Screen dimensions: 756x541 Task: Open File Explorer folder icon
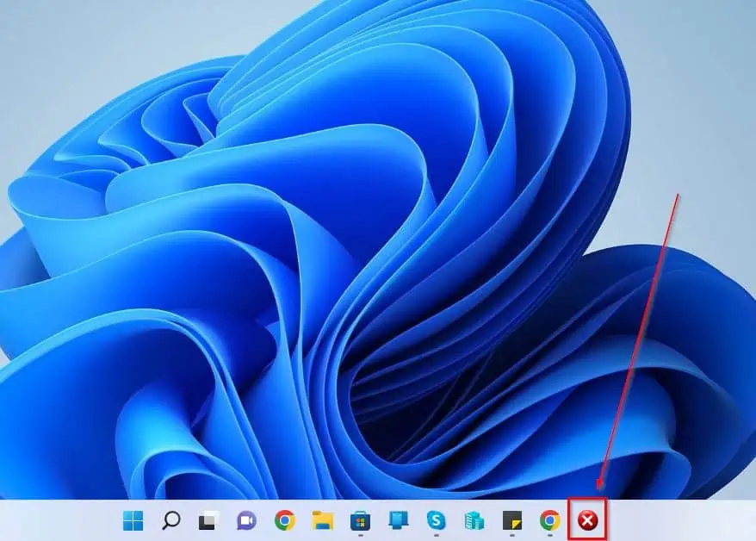pos(323,520)
